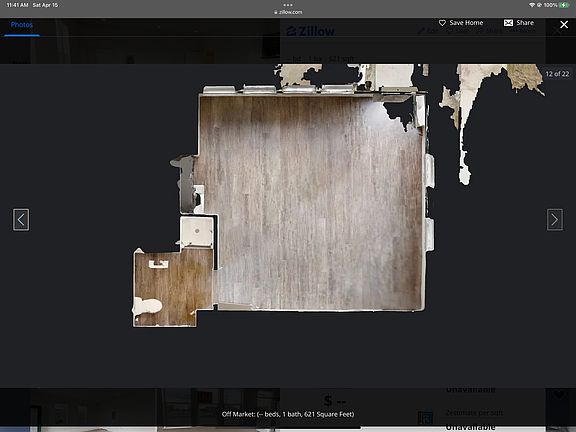Viewport: 576px width, 432px height.
Task: Tap the 11:41 AM clock
Action: click(x=17, y=5)
